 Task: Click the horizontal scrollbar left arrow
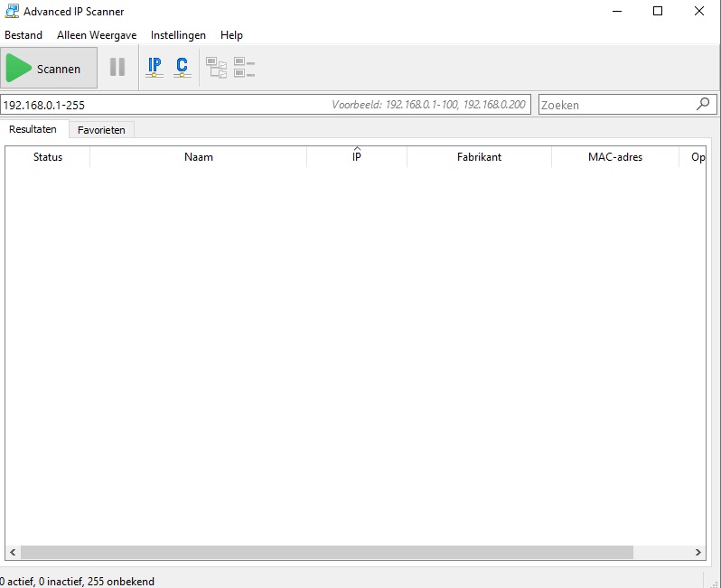tap(13, 552)
